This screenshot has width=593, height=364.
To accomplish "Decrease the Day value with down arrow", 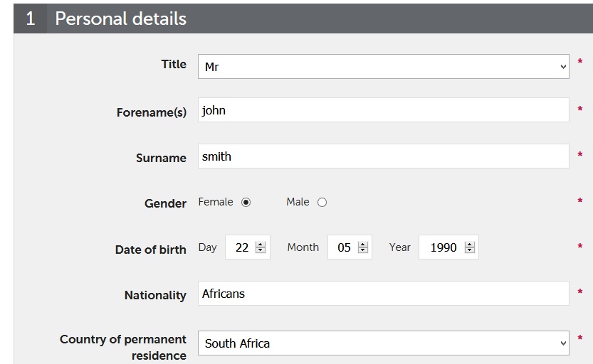I will click(261, 251).
